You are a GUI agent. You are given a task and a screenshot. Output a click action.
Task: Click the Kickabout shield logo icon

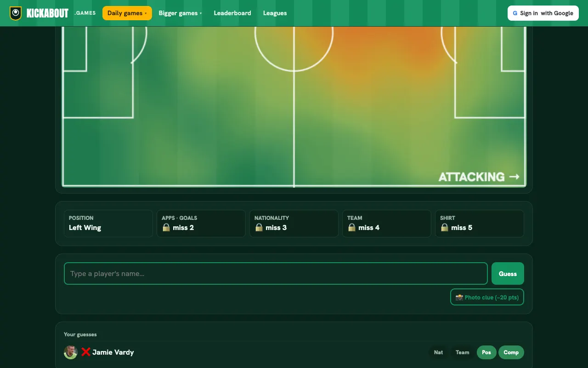(16, 13)
